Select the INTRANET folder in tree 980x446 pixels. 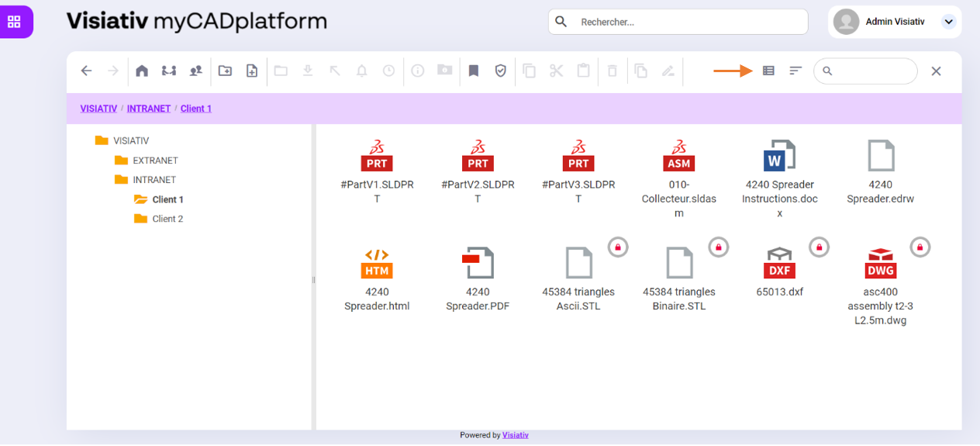coord(155,180)
